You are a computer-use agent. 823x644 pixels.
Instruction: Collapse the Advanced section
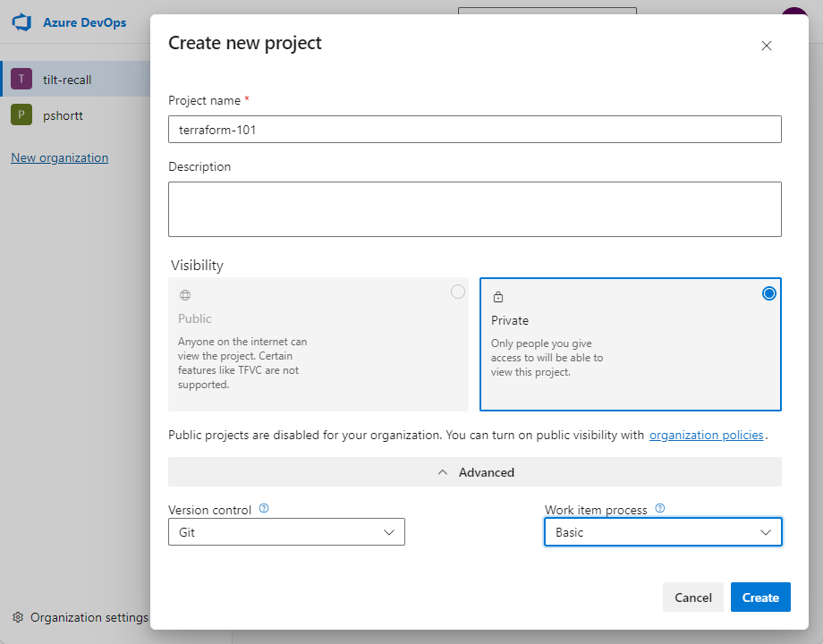(x=474, y=472)
